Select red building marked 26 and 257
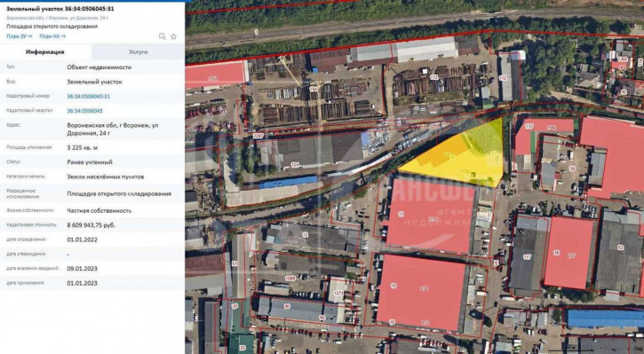 [x=569, y=253]
